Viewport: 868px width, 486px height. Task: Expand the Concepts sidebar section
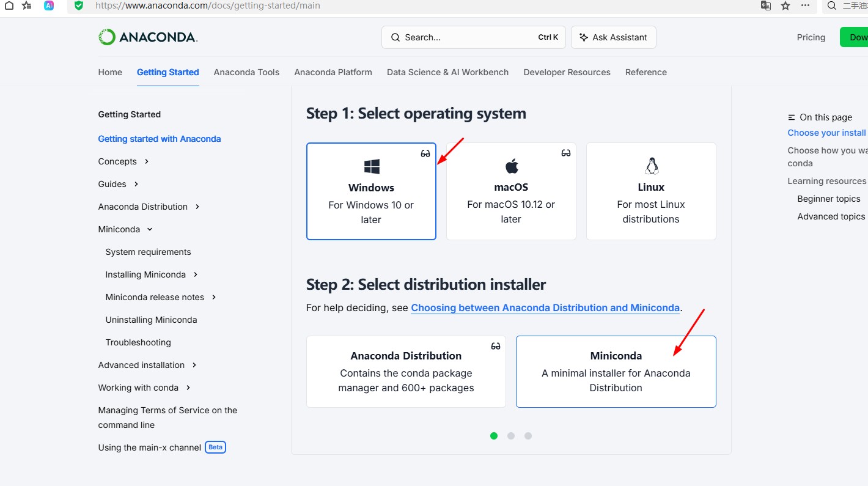[147, 161]
